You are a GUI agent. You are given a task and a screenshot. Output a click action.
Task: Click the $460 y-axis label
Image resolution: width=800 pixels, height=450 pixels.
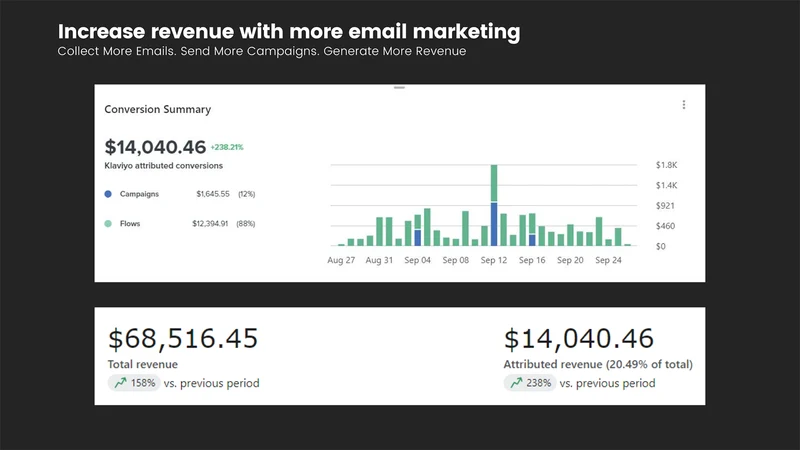pos(665,226)
